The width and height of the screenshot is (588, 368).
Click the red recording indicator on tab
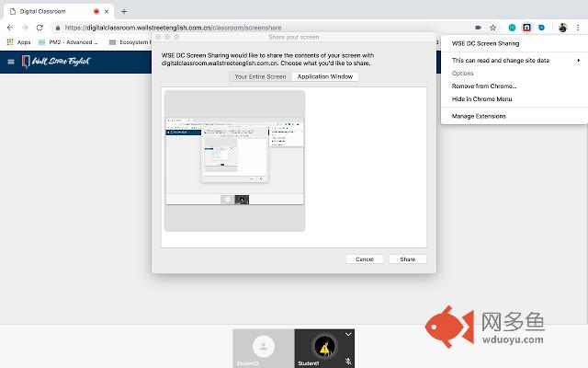(x=96, y=12)
